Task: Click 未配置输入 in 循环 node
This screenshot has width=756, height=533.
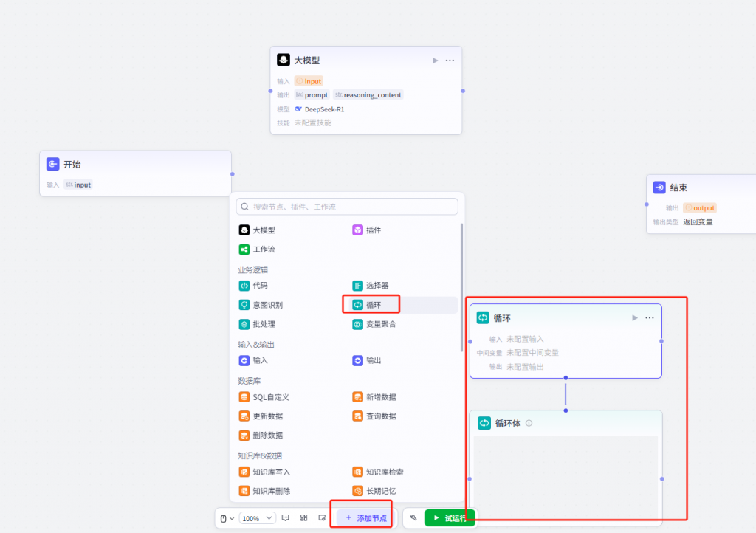Action: point(525,339)
